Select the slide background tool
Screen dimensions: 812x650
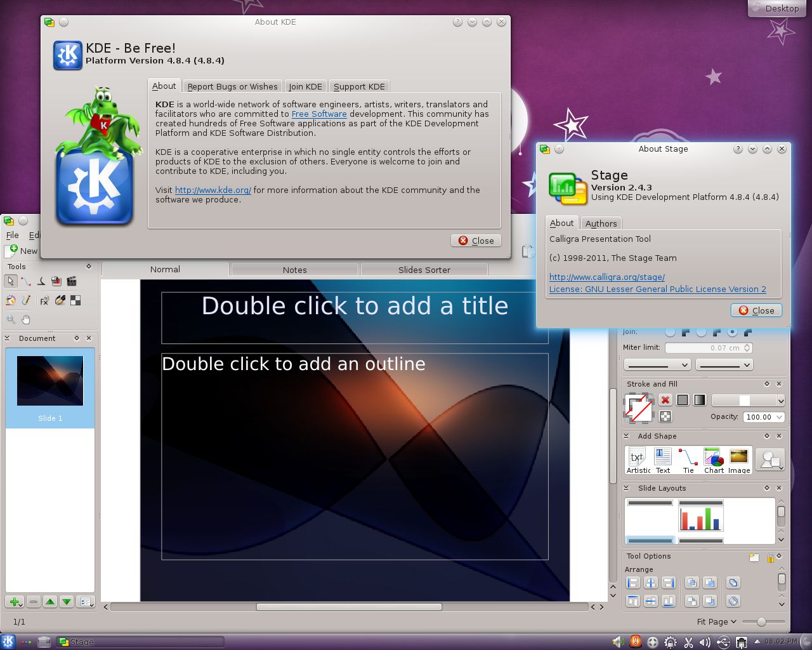[56, 281]
